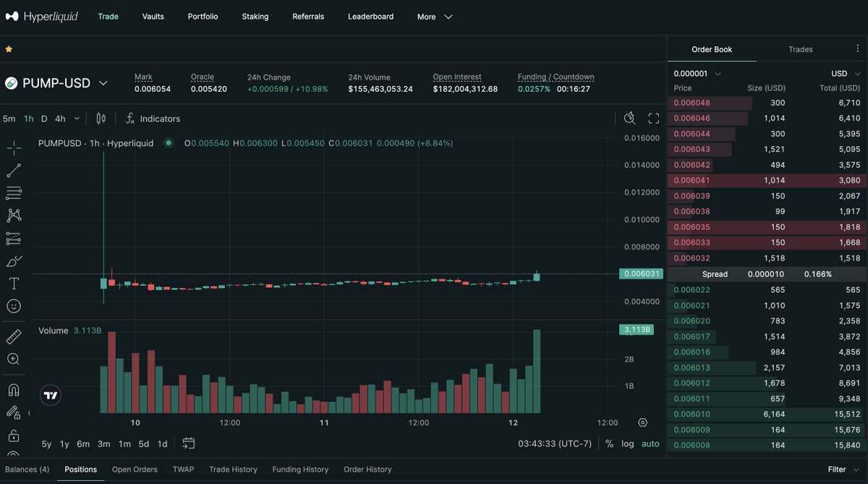This screenshot has width=868, height=484.
Task: Change order book denomination USD
Action: pyautogui.click(x=846, y=73)
